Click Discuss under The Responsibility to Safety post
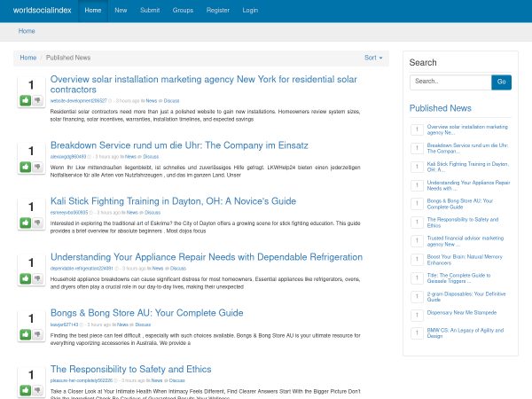This screenshot has width=532, height=399. point(176,380)
